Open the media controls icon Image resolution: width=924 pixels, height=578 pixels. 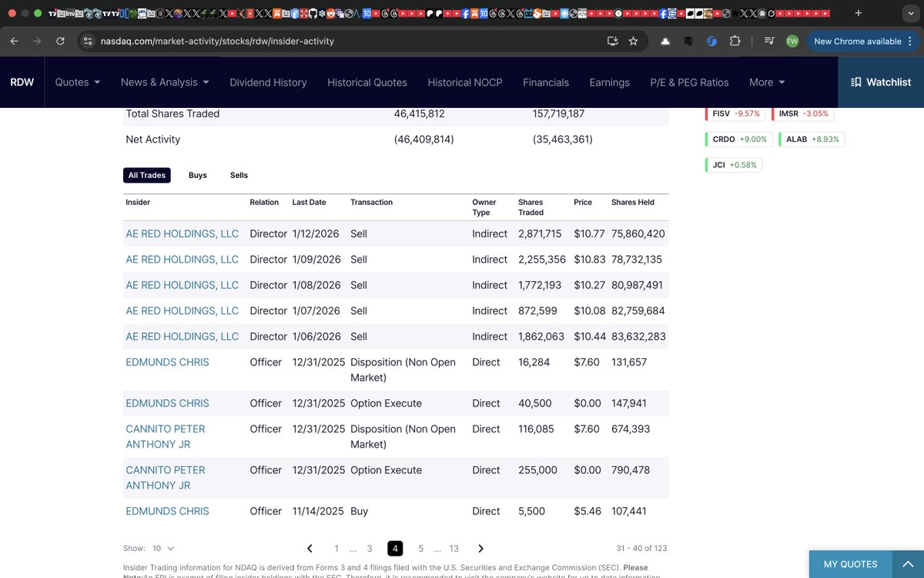coord(769,41)
